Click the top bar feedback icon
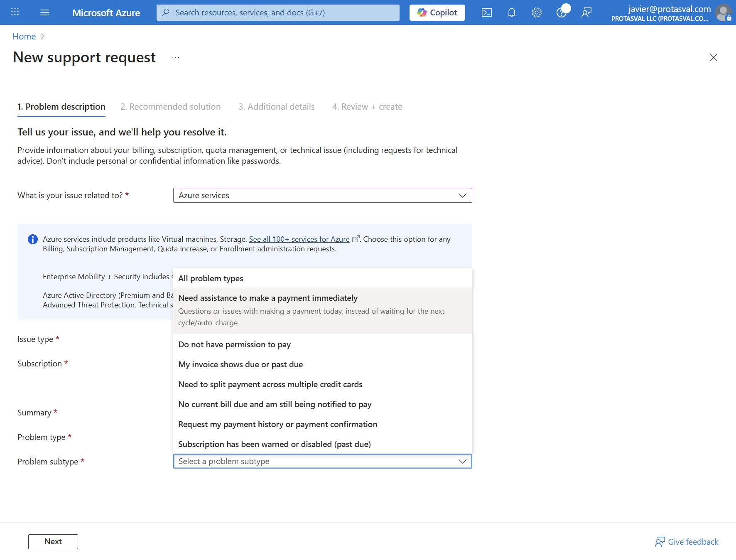736x560 pixels. [586, 12]
